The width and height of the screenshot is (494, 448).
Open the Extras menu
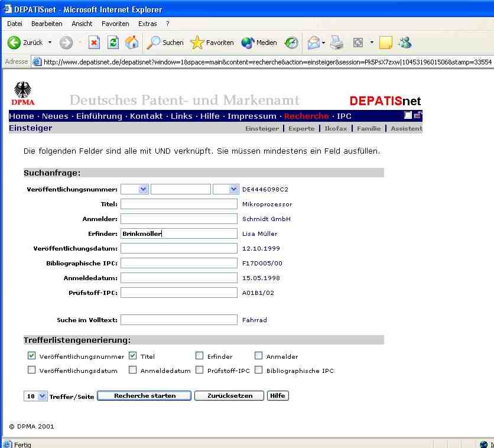tap(147, 24)
